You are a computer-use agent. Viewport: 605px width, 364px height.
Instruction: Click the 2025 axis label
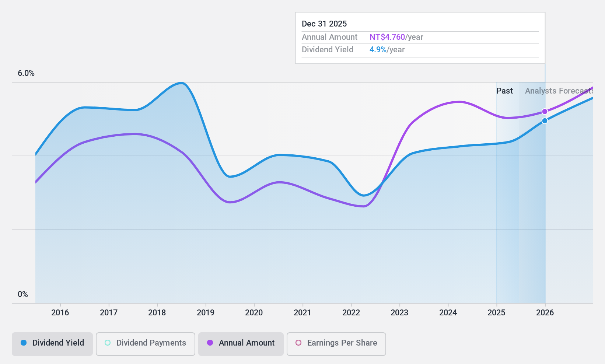click(496, 313)
